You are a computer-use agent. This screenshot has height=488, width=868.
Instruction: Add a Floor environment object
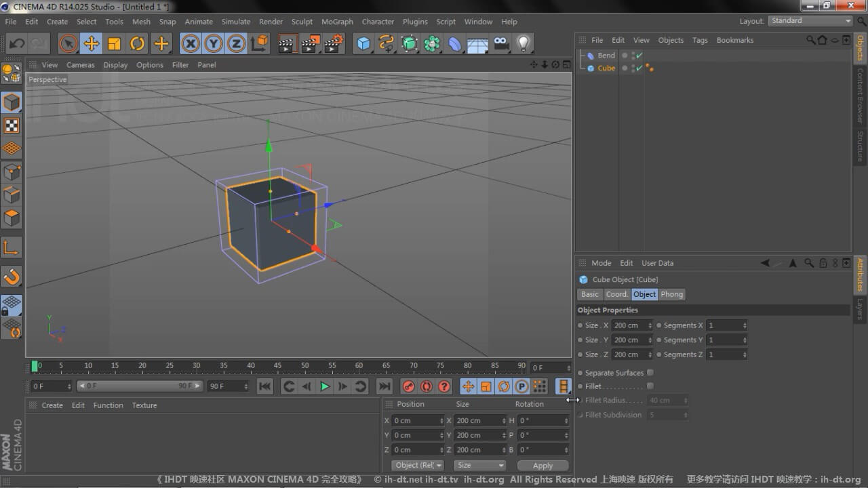click(478, 44)
